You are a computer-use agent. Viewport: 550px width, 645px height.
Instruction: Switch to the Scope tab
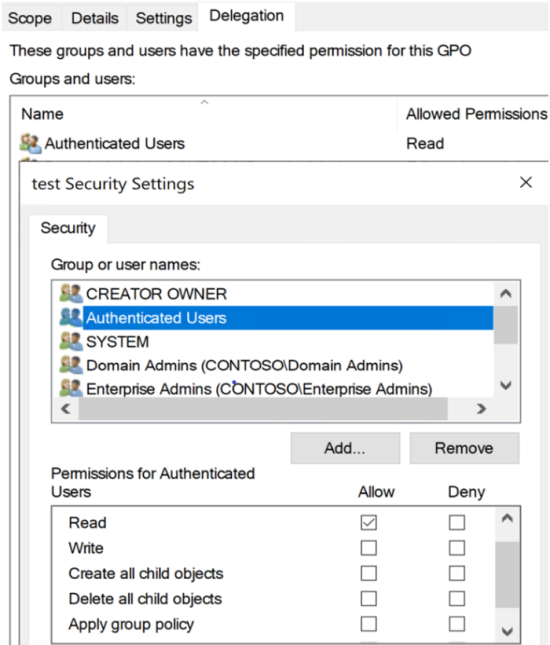pyautogui.click(x=30, y=18)
